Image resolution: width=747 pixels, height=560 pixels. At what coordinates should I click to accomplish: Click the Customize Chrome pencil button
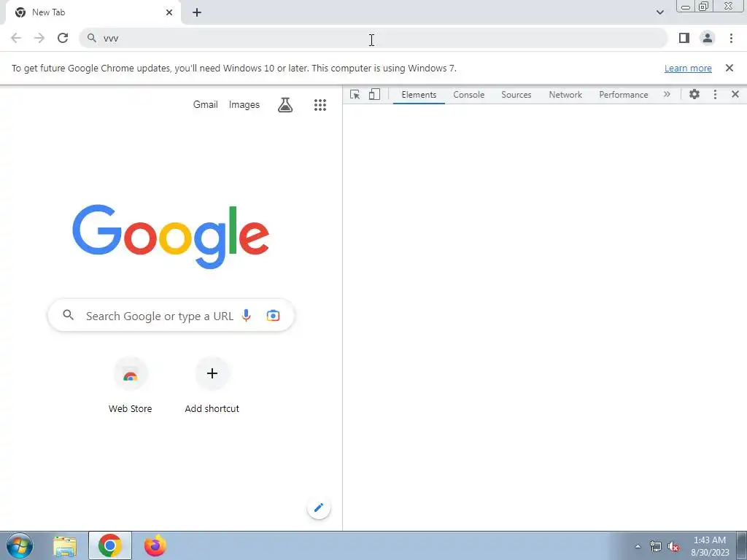[319, 507]
